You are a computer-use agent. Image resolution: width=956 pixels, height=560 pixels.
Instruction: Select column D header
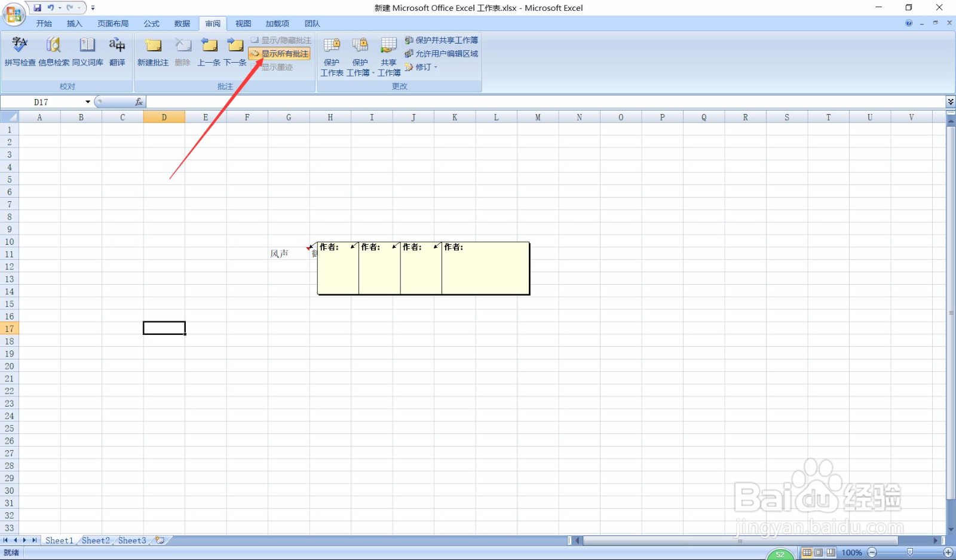click(x=164, y=117)
